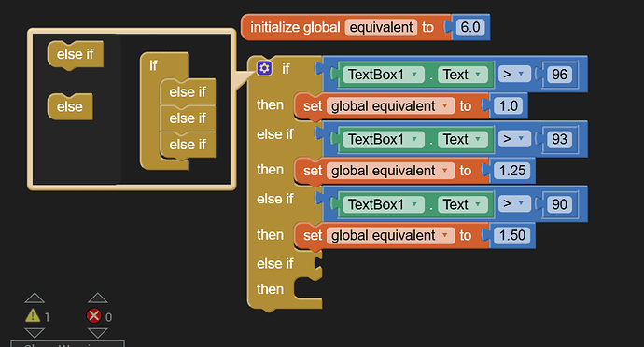This screenshot has width=644, height=347.
Task: Click the number field 1.0
Action: [x=509, y=106]
